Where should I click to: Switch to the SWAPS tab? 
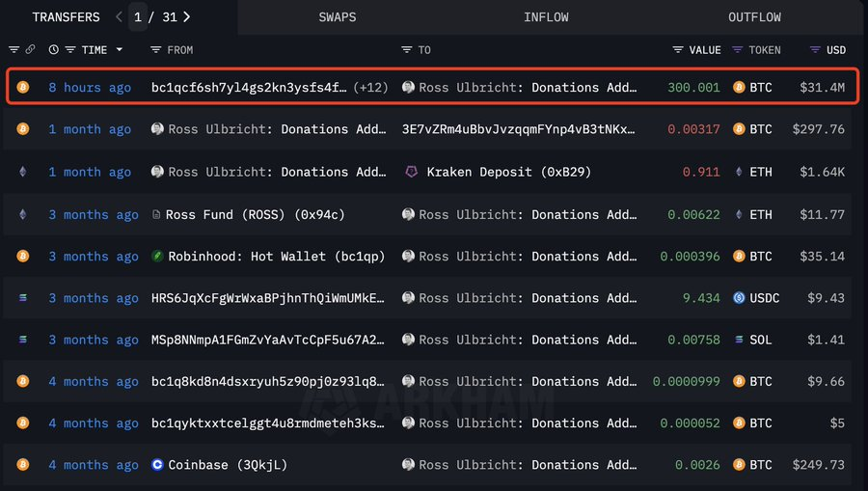338,17
